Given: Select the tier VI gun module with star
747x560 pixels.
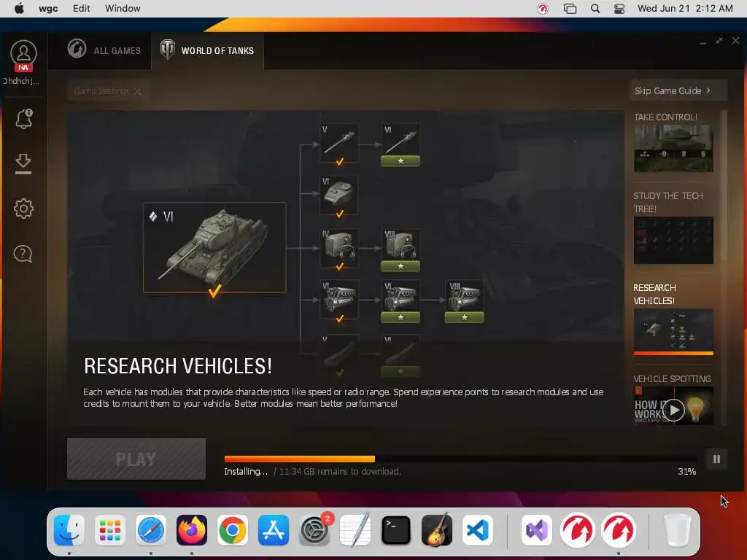Looking at the screenshot, I should click(x=400, y=145).
